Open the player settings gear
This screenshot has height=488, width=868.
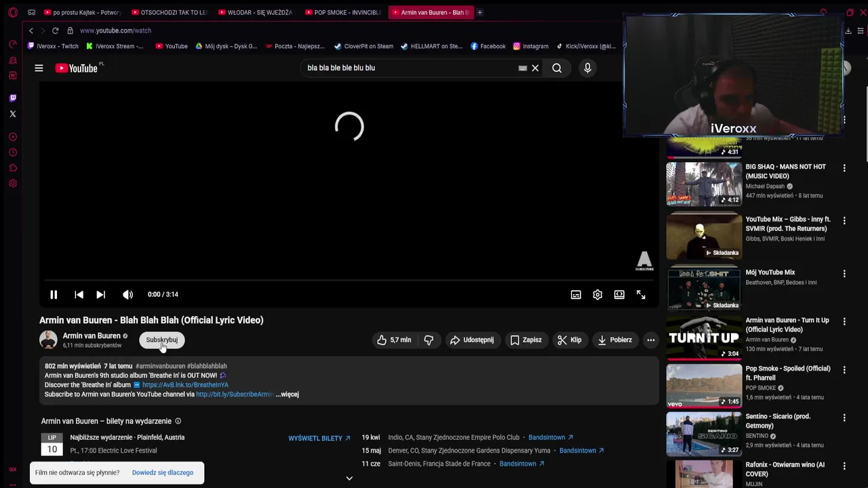597,294
